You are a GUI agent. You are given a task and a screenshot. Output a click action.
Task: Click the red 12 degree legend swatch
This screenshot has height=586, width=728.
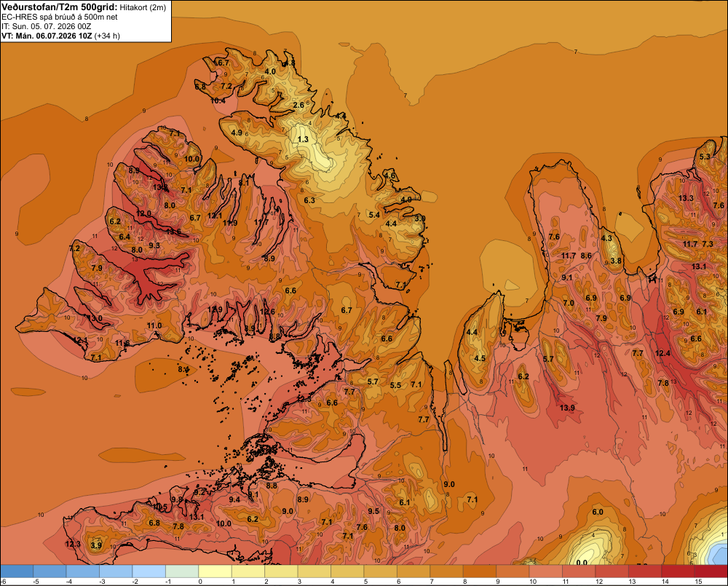[x=612, y=571]
